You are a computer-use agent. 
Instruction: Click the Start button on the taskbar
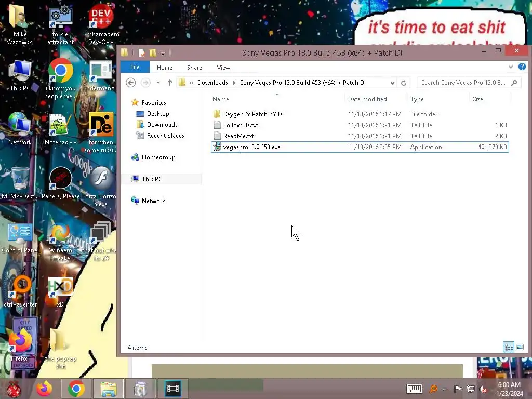[14, 389]
